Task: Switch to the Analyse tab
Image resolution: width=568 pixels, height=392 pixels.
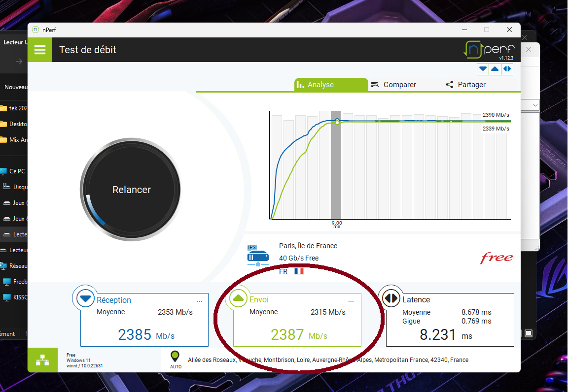Action: [x=331, y=85]
